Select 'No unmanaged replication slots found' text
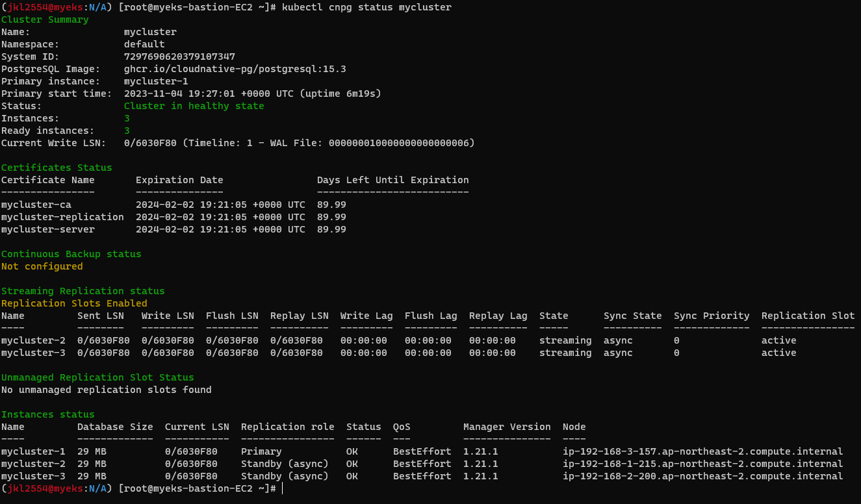 pos(107,390)
